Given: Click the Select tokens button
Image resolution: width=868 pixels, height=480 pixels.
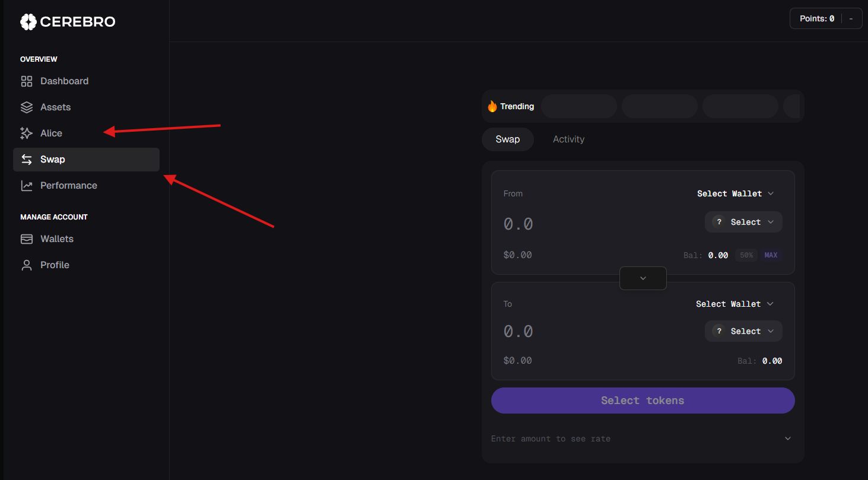Looking at the screenshot, I should pyautogui.click(x=643, y=400).
